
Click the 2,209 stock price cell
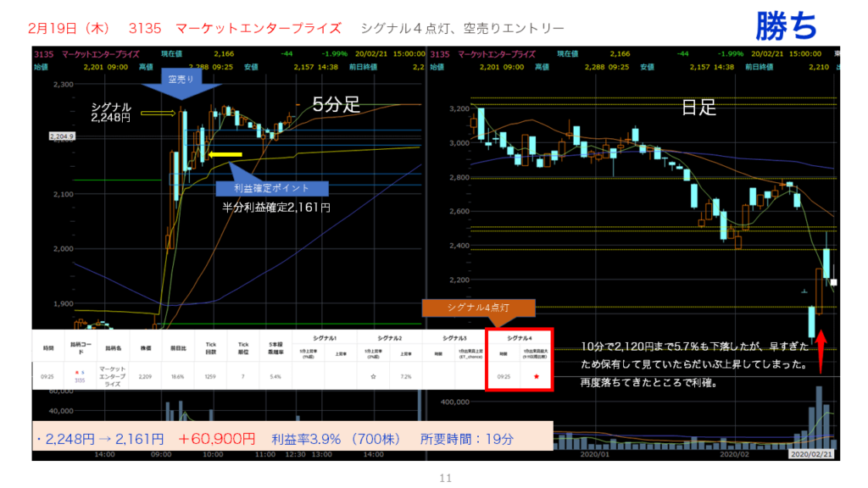(x=145, y=377)
